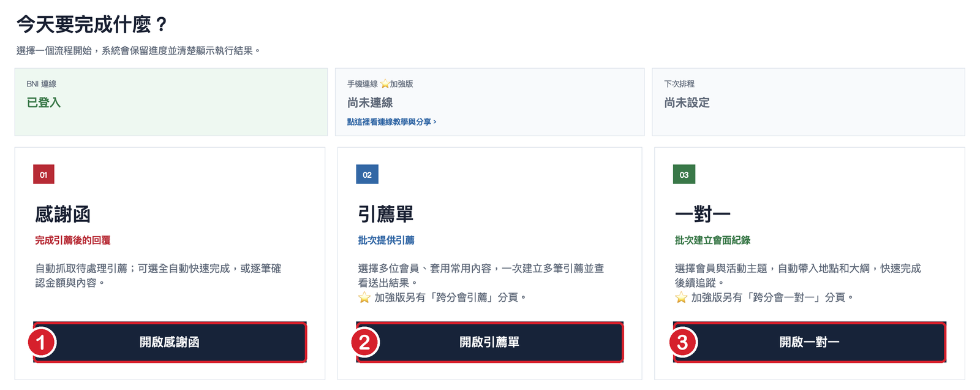
Task: Click the 批次提供引薦 subtitle
Action: tap(386, 240)
